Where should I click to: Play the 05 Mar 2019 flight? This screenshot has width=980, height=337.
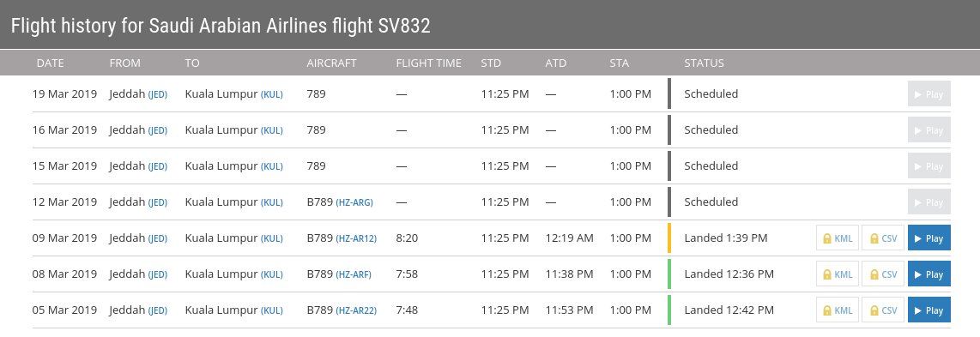tap(929, 310)
